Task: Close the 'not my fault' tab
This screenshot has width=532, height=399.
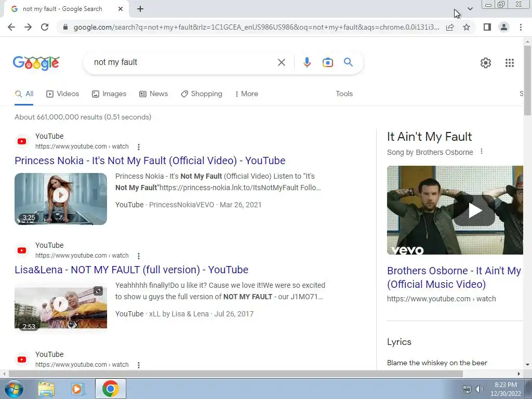Action: (x=121, y=9)
